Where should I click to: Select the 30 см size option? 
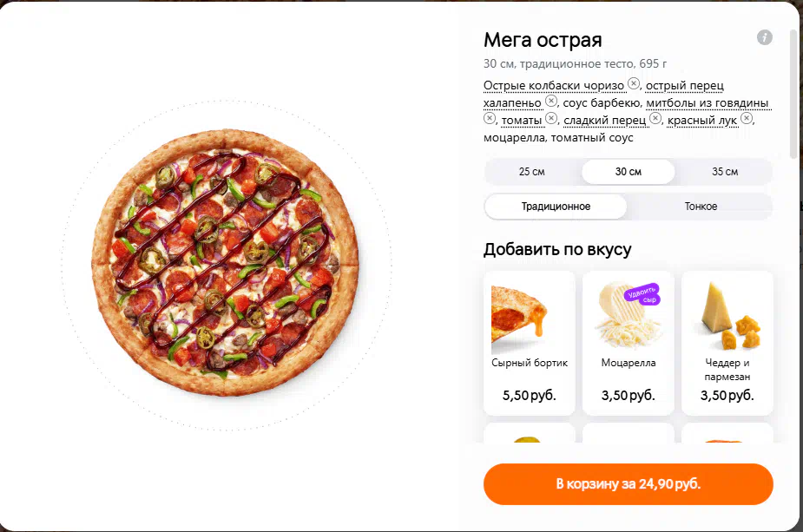[x=629, y=172]
